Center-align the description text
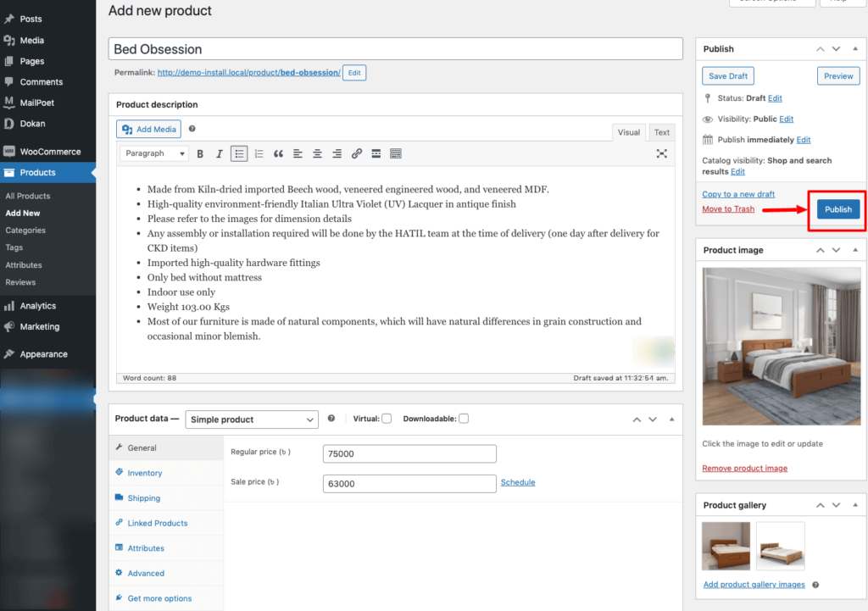The width and height of the screenshot is (868, 611). (317, 154)
